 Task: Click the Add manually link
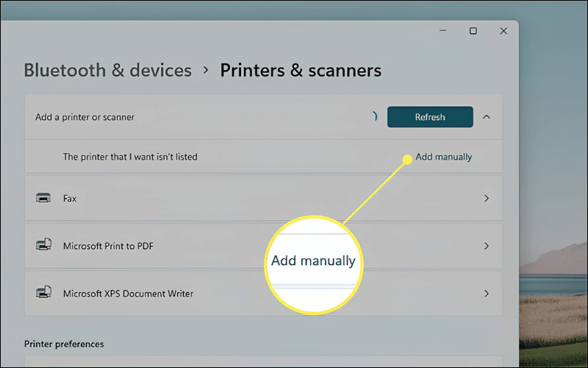pos(444,157)
